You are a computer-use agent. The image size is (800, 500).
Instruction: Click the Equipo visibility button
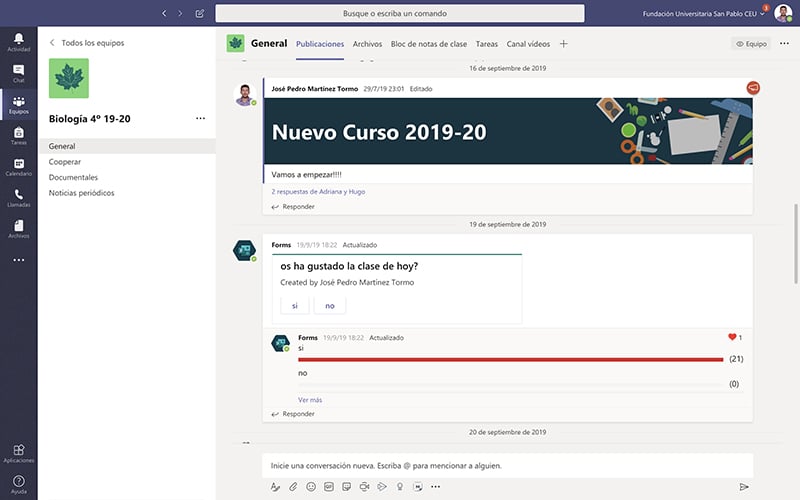[751, 44]
